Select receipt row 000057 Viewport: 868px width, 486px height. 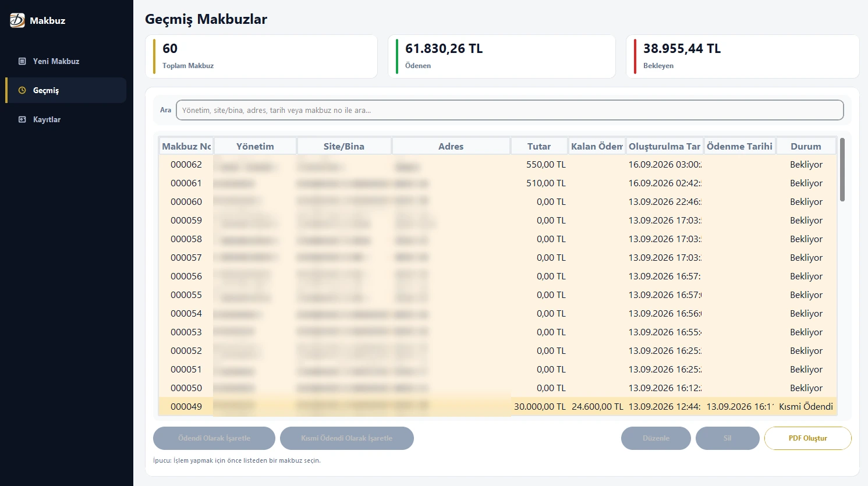pyautogui.click(x=498, y=258)
